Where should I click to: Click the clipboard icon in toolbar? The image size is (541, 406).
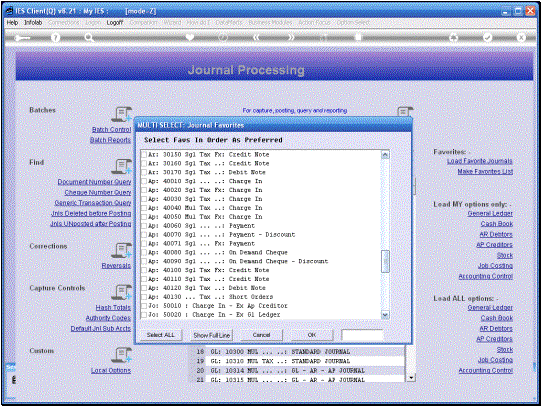coord(358,37)
